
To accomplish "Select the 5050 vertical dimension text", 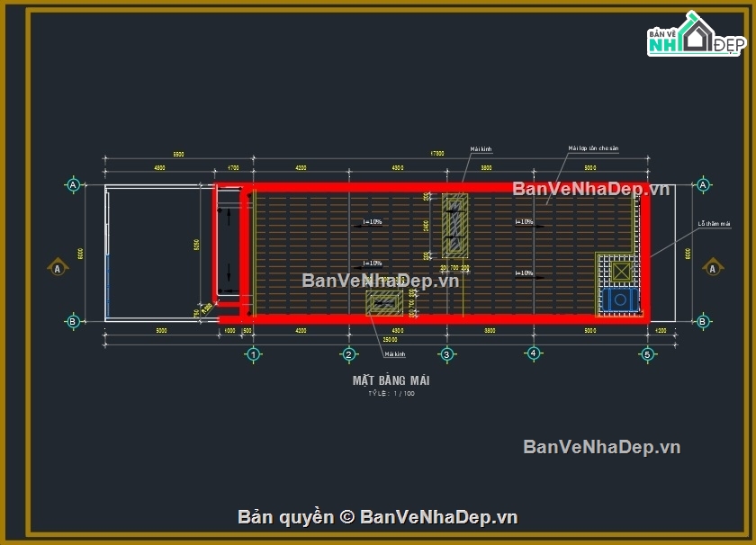I will coord(196,245).
